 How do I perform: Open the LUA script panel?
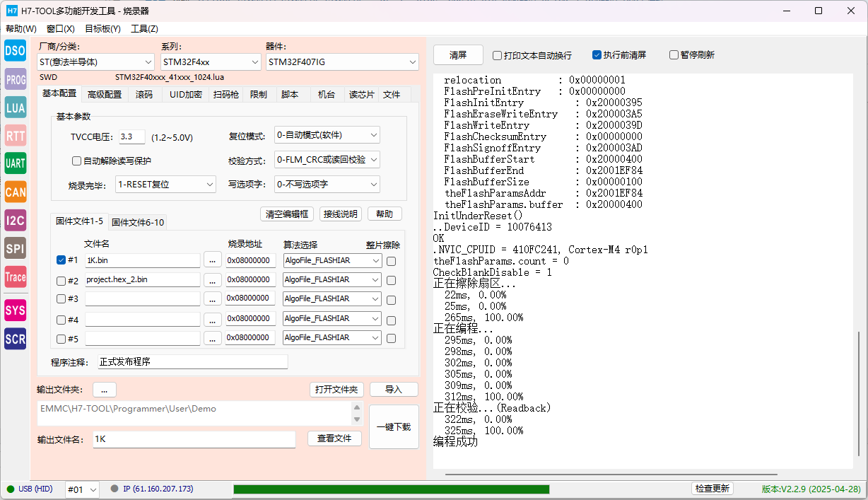(16, 107)
